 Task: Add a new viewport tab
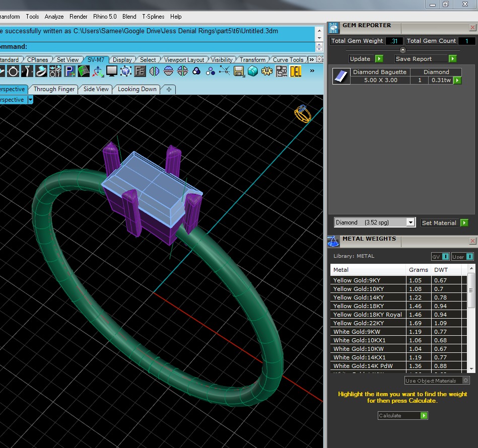pyautogui.click(x=169, y=89)
